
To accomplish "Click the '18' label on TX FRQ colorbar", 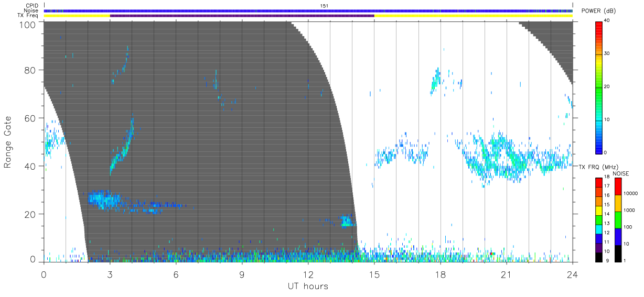I will coord(607,177).
